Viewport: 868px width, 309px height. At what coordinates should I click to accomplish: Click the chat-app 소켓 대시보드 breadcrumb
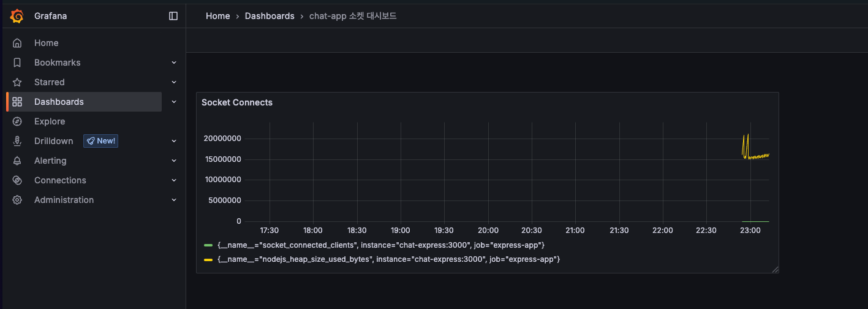pos(353,16)
